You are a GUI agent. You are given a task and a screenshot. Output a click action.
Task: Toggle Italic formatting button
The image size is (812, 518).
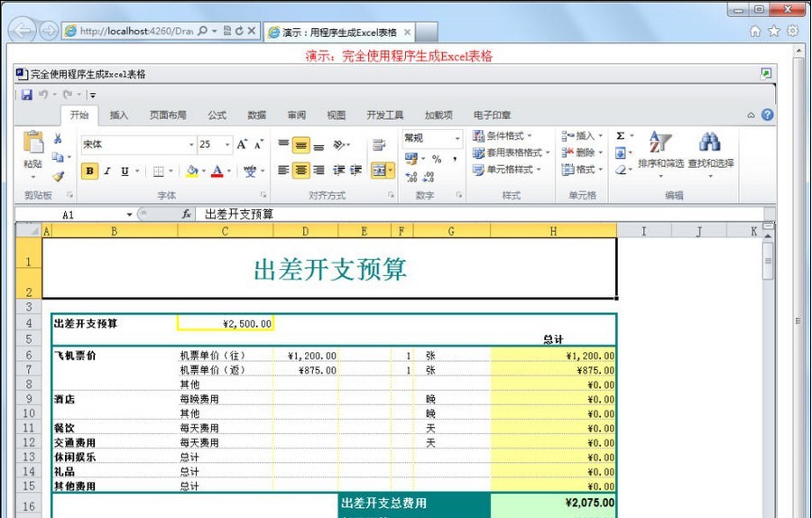(106, 171)
